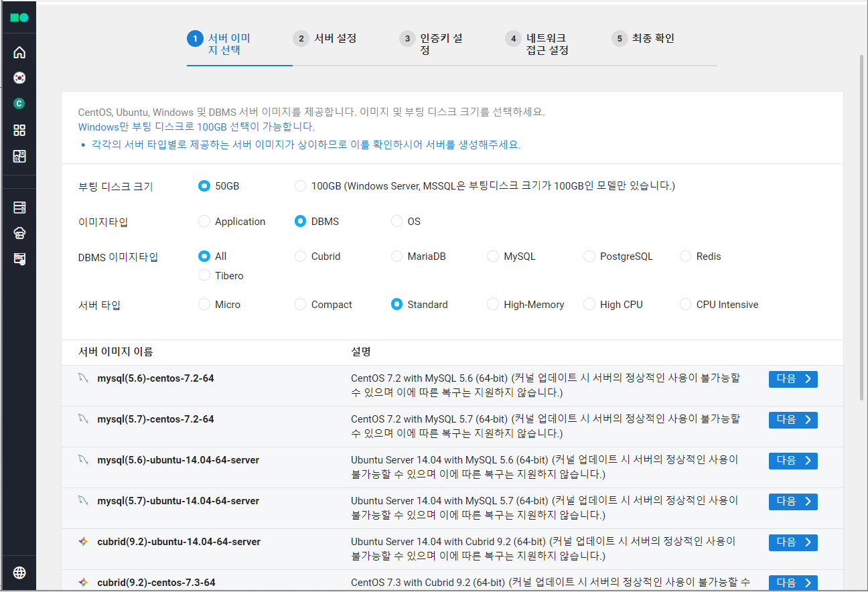Click image name mysql(5.6)-ubuntu-14.04-64-server

(x=178, y=460)
